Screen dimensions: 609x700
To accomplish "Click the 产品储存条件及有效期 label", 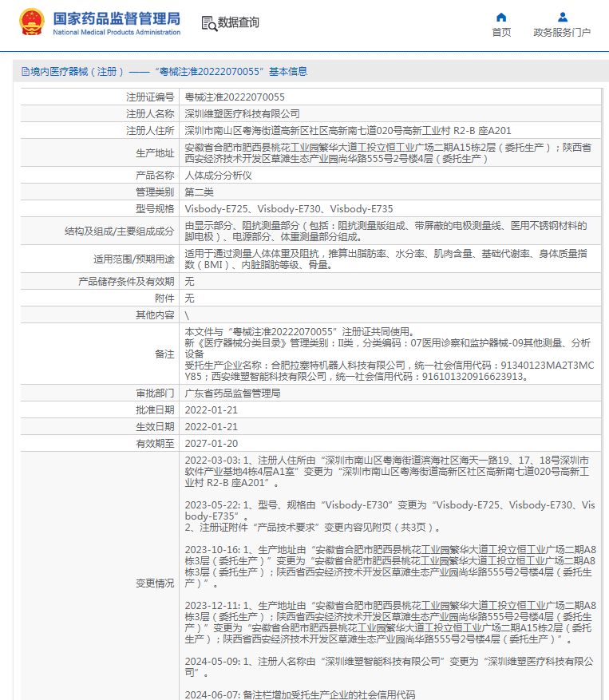I will pos(126,281).
